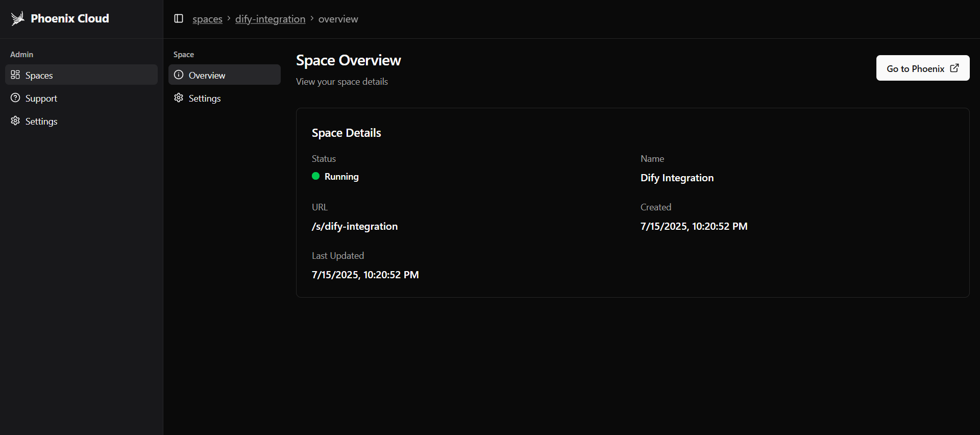Screen dimensions: 980x435
Task: Click the timestamp under Created
Action: [x=694, y=226]
